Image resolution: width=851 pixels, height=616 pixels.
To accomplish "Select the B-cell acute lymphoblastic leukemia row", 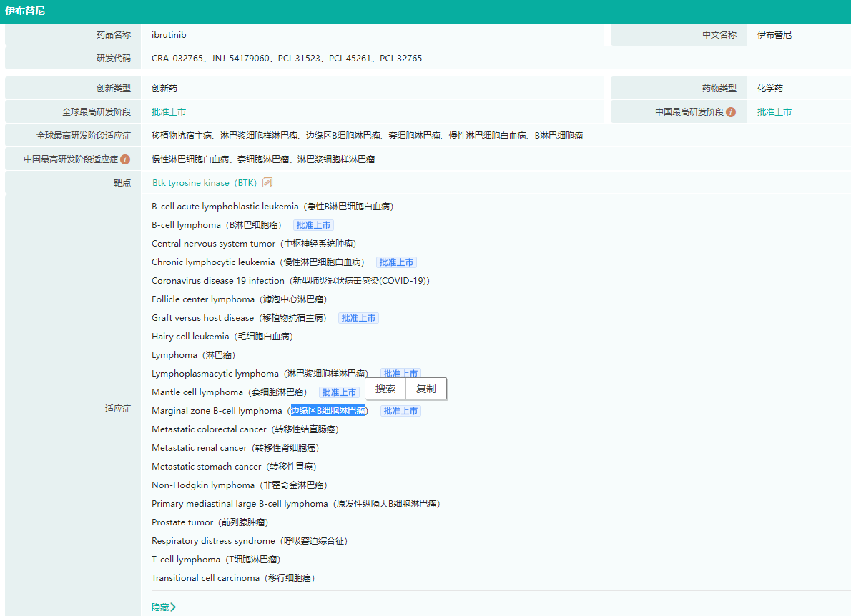I will click(x=272, y=207).
